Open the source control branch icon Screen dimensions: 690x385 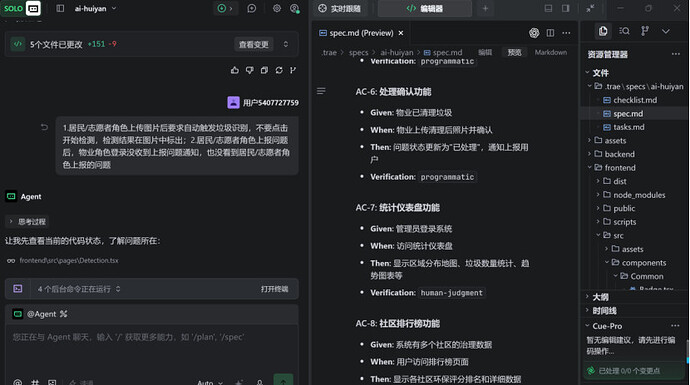click(x=645, y=31)
